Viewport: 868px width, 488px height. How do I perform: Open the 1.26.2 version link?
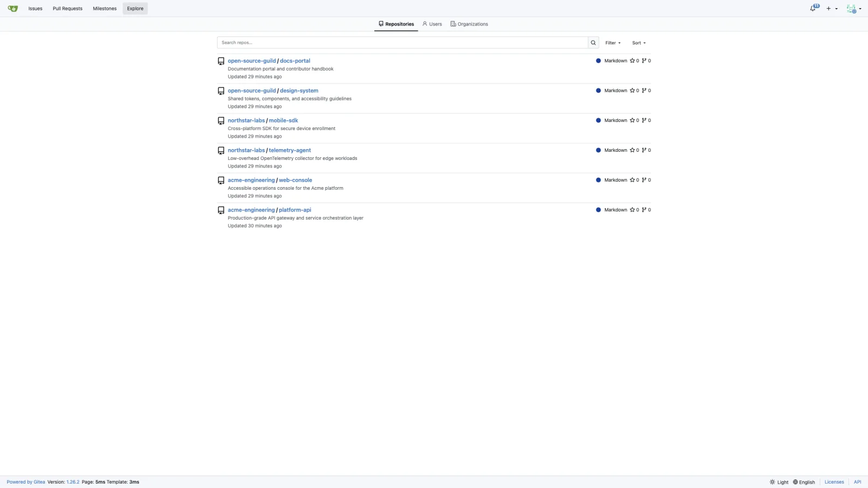pyautogui.click(x=73, y=482)
